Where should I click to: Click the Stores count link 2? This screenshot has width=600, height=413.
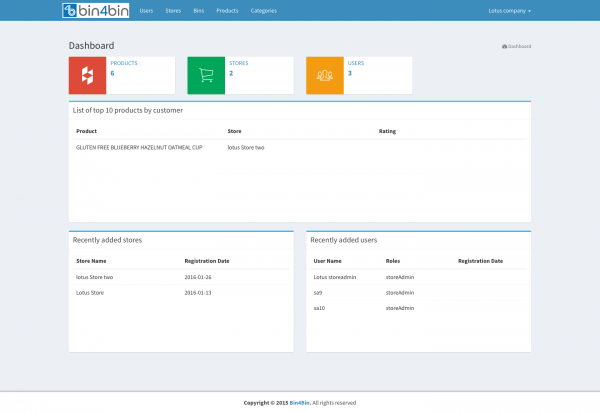pos(231,73)
